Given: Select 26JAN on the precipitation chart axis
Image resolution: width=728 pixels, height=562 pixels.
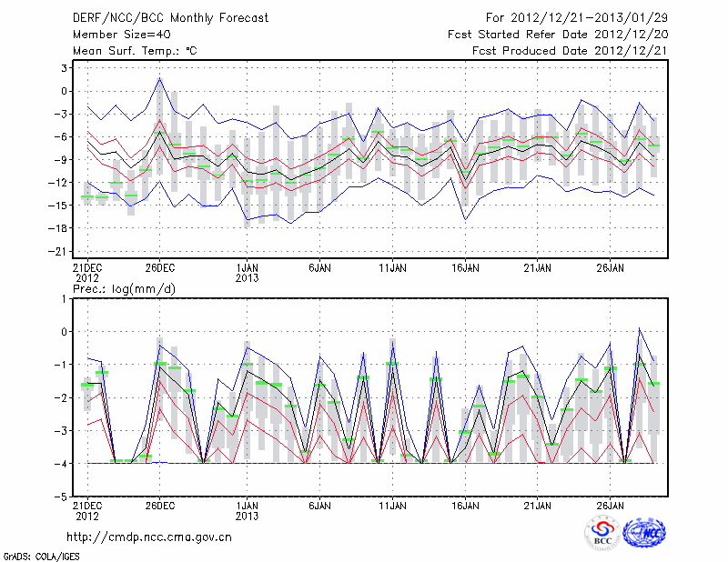Looking at the screenshot, I should (x=611, y=505).
